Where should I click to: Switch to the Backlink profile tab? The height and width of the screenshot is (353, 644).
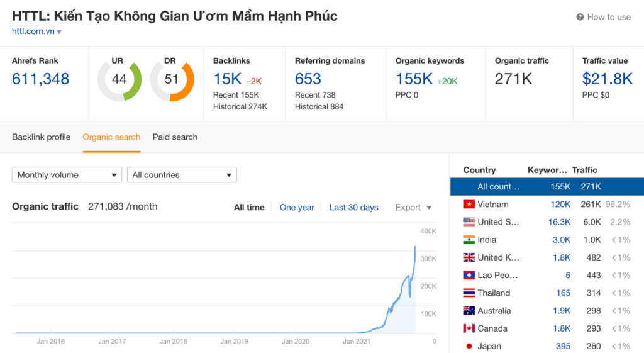pyautogui.click(x=41, y=137)
